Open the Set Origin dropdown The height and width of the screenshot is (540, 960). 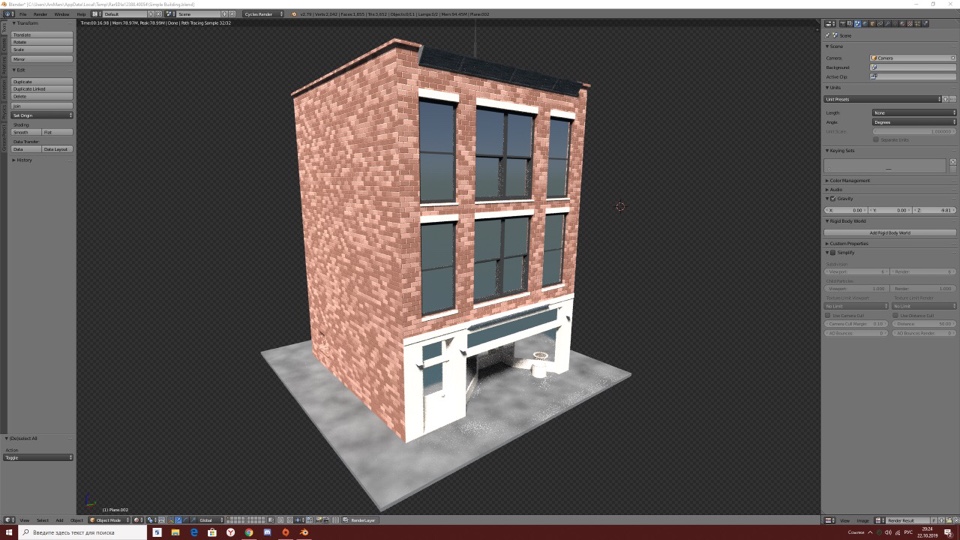(x=42, y=115)
